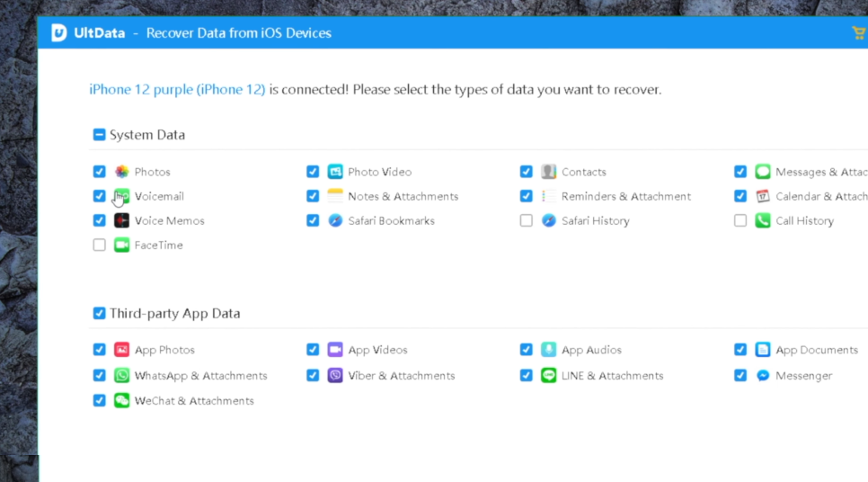Screen dimensions: 868x482
Task: Click the Call History phone icon
Action: pos(763,220)
